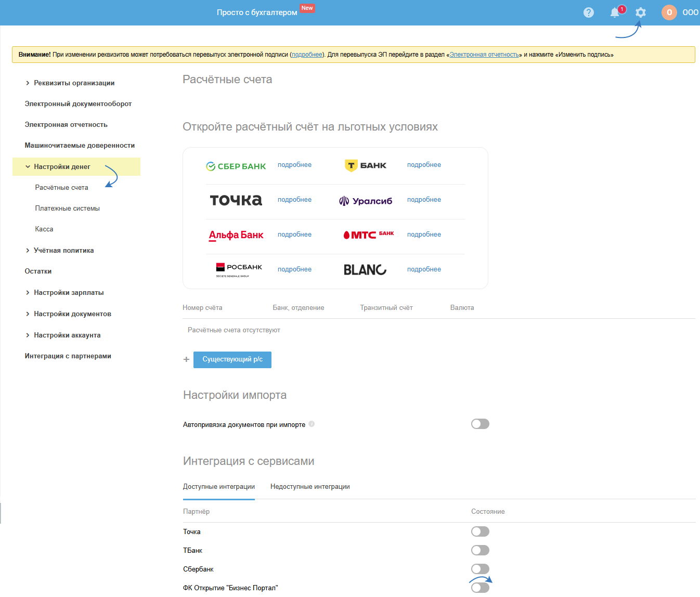This screenshot has height=597, width=700.
Task: Expand Учётная политика chevron
Action: 28,251
